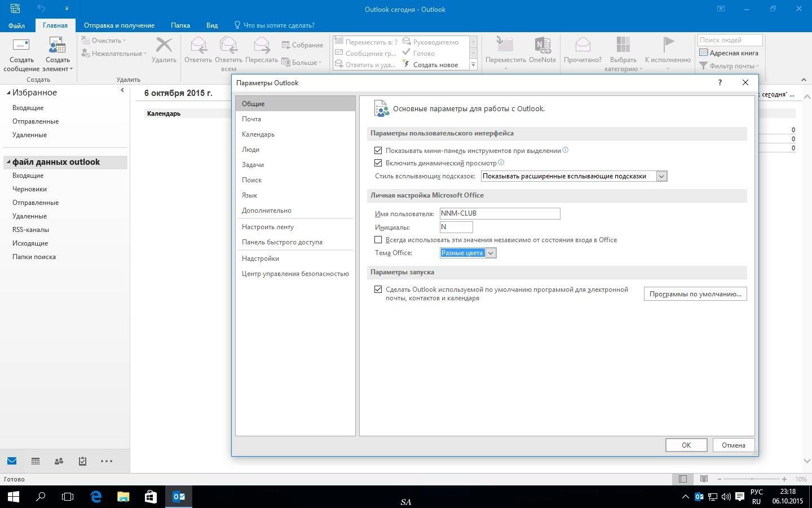
Task: Open Фильтр почты dropdown
Action: pos(729,65)
